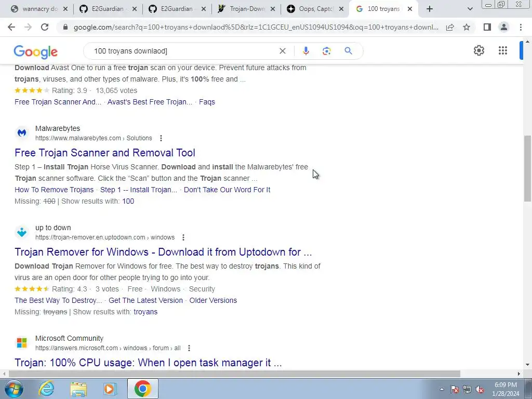Click the forward navigation arrow
Viewport: 532px width, 399px height.
pyautogui.click(x=28, y=27)
